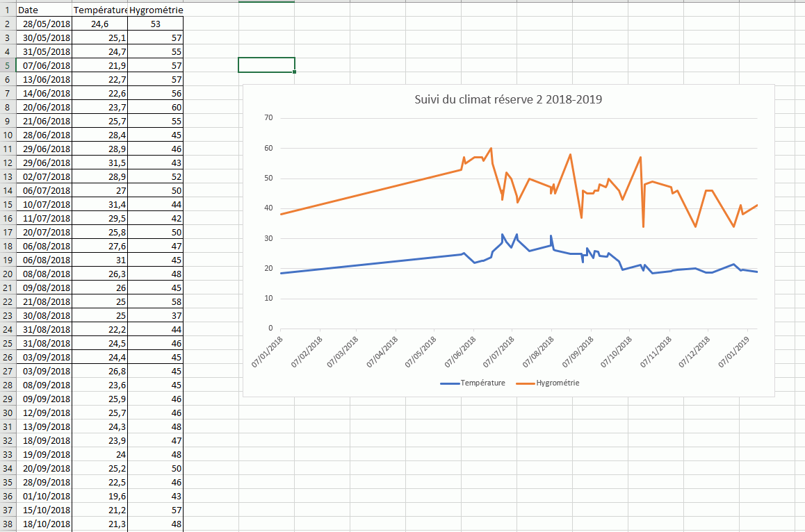Click the 07/01/2018 axis label on chart
The image size is (805, 532).
click(x=268, y=351)
